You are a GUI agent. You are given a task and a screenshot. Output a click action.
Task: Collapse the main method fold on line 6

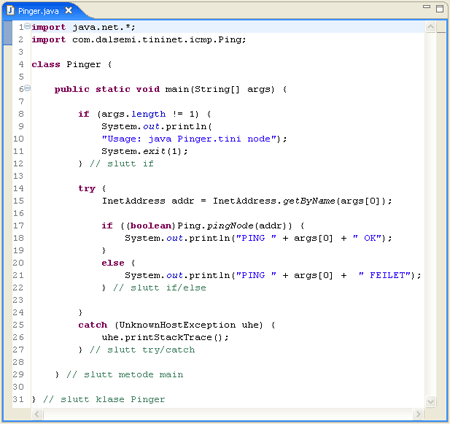[28, 88]
